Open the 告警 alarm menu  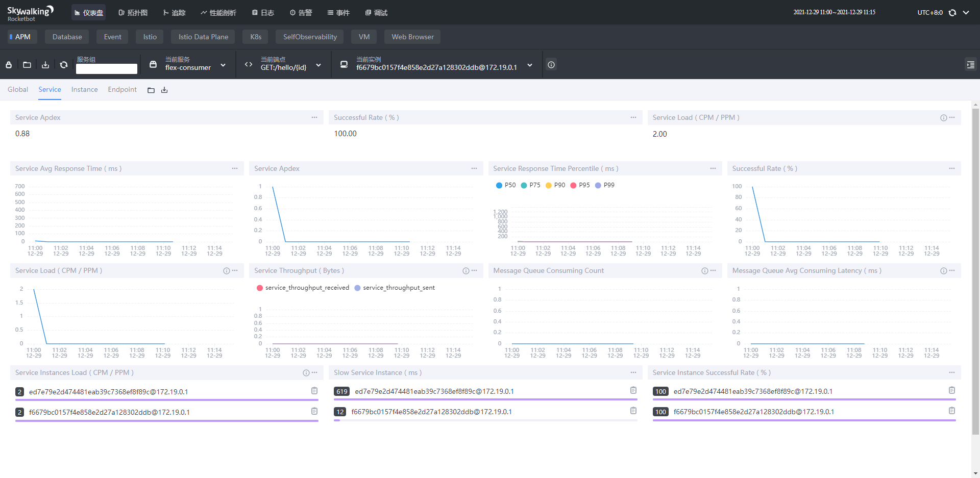[x=301, y=13]
